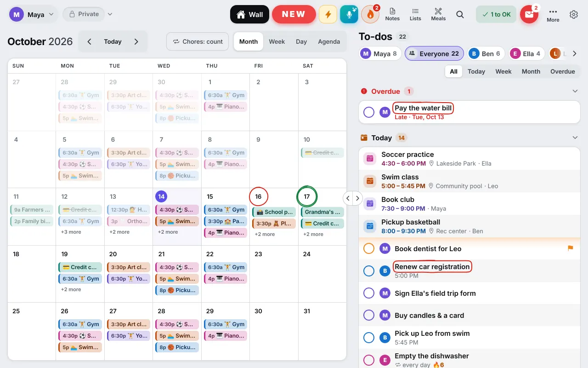Select the to-dos Month filter tab
Screen dimensions: 588x368
point(531,71)
